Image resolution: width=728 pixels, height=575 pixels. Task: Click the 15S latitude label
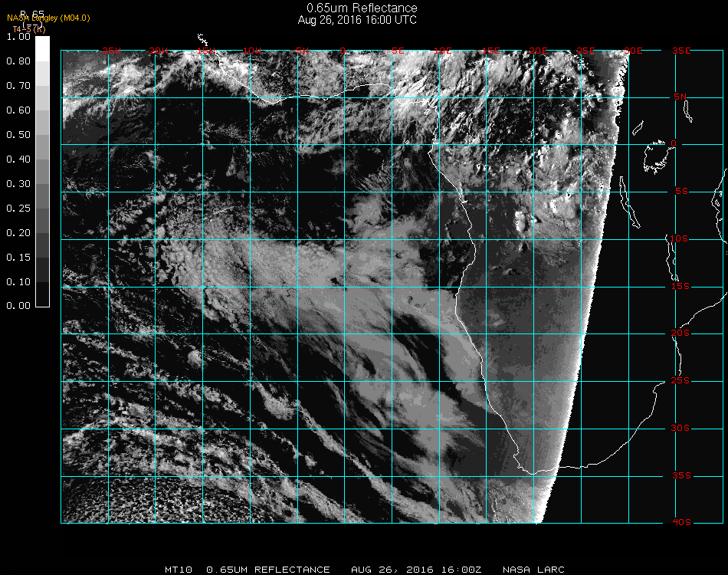(680, 286)
